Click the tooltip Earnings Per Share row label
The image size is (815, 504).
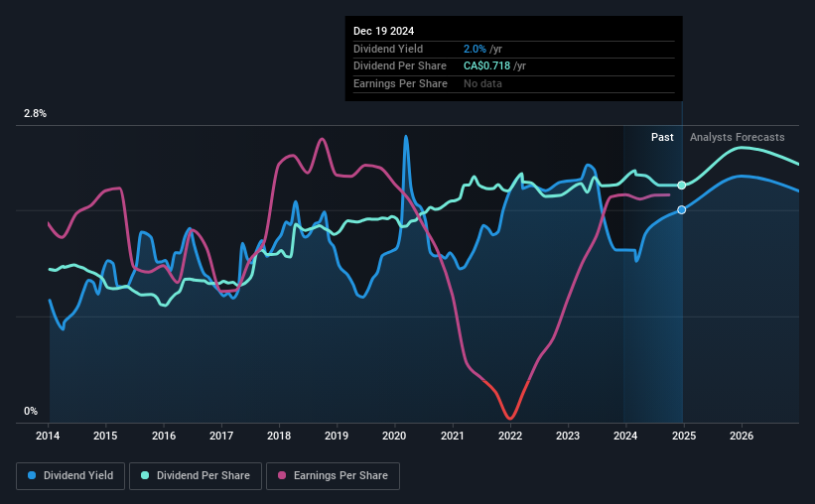(400, 83)
